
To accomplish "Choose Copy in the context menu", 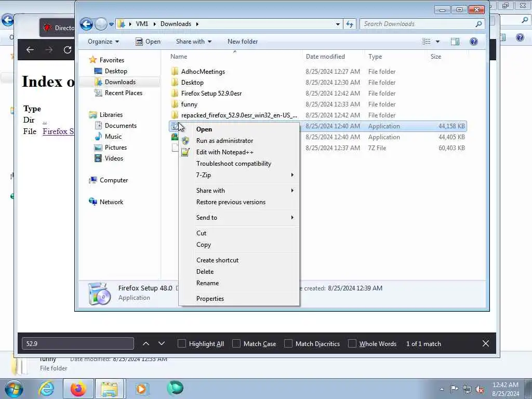I will tap(239, 245).
